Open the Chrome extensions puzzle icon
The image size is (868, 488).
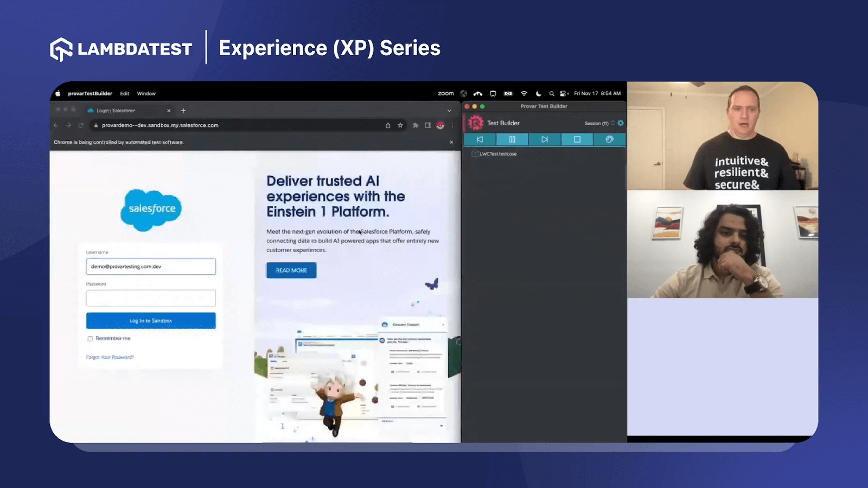(x=415, y=125)
